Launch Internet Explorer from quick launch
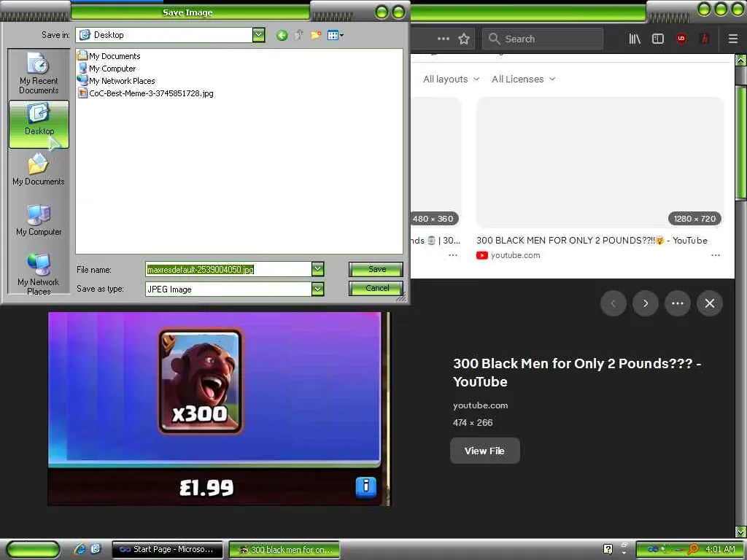The height and width of the screenshot is (560, 747). (80, 549)
